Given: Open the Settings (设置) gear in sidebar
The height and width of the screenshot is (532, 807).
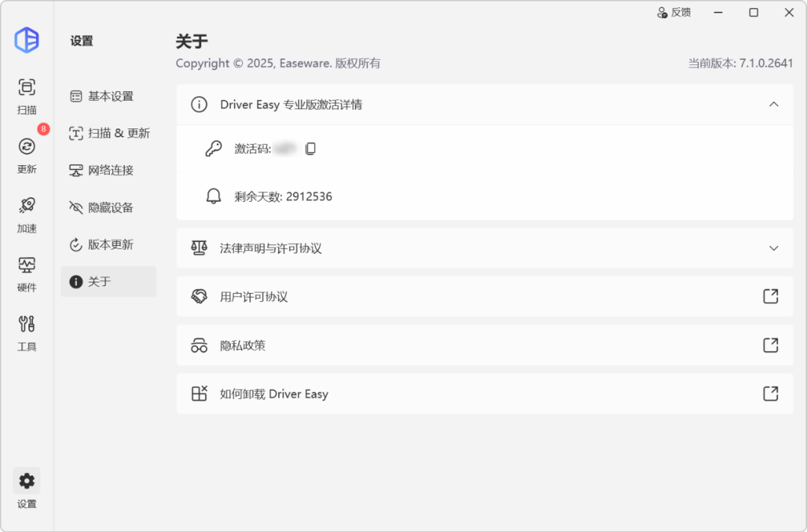Looking at the screenshot, I should pyautogui.click(x=27, y=488).
